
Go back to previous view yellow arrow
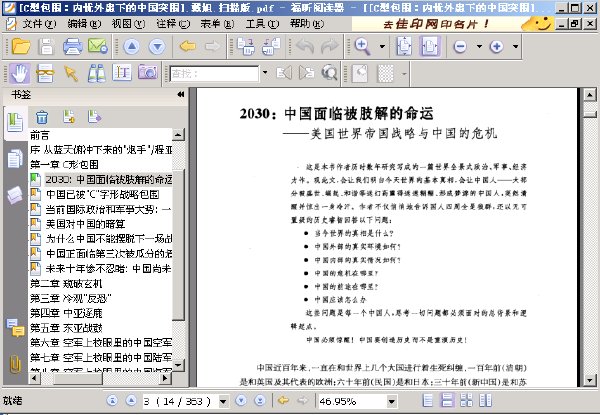(188, 47)
